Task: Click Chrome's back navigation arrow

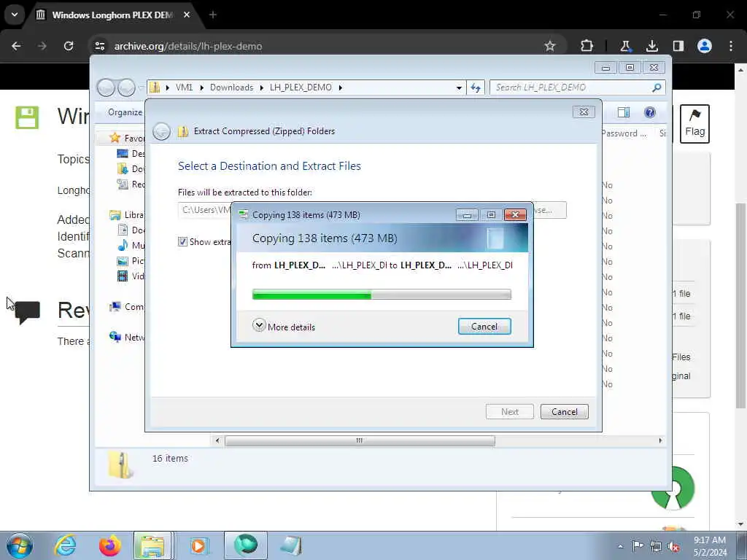Action: click(x=16, y=46)
